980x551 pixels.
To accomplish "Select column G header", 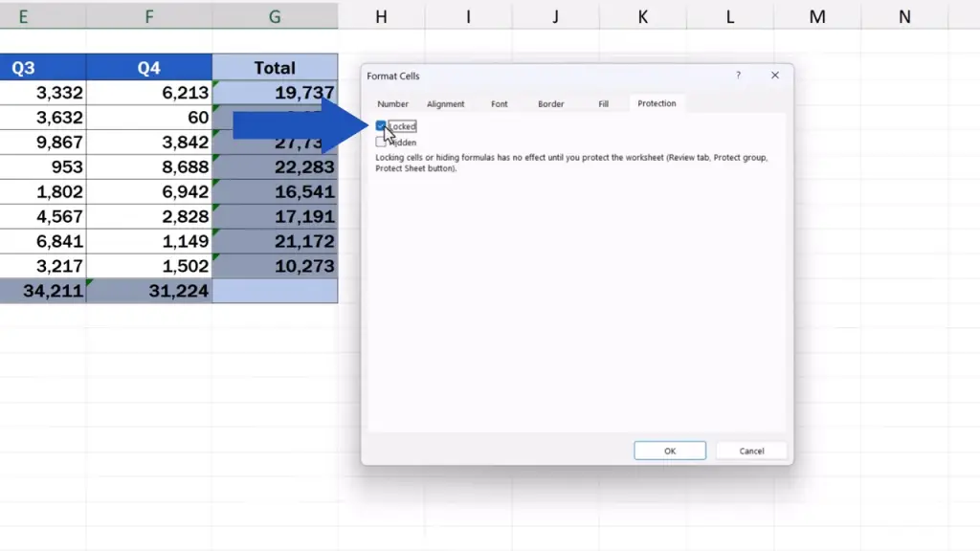I will pos(275,15).
